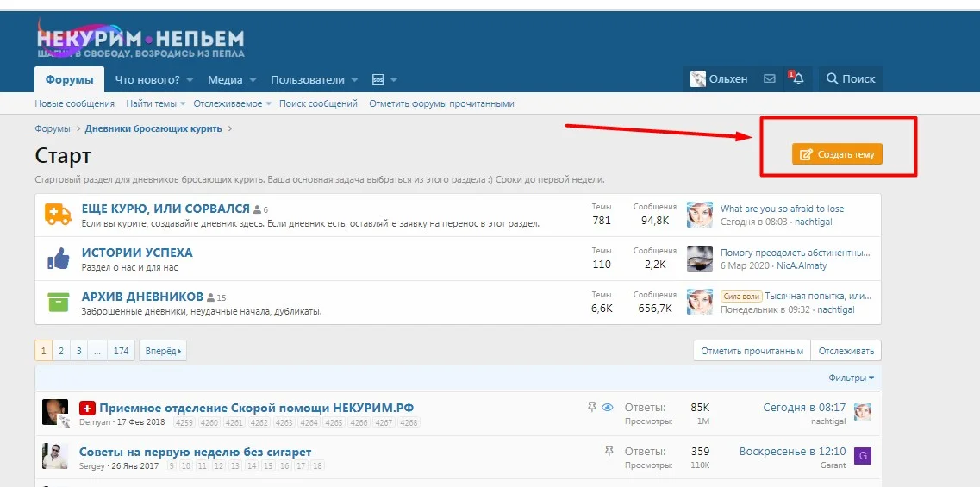Open the Пользователи menu item
The height and width of the screenshot is (487, 980).
tap(308, 80)
